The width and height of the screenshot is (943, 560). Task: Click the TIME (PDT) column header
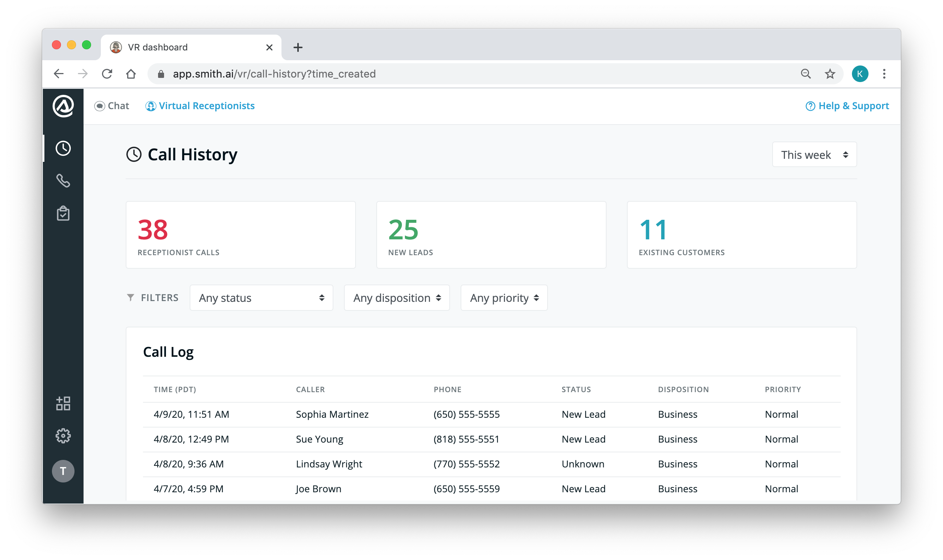click(x=175, y=390)
